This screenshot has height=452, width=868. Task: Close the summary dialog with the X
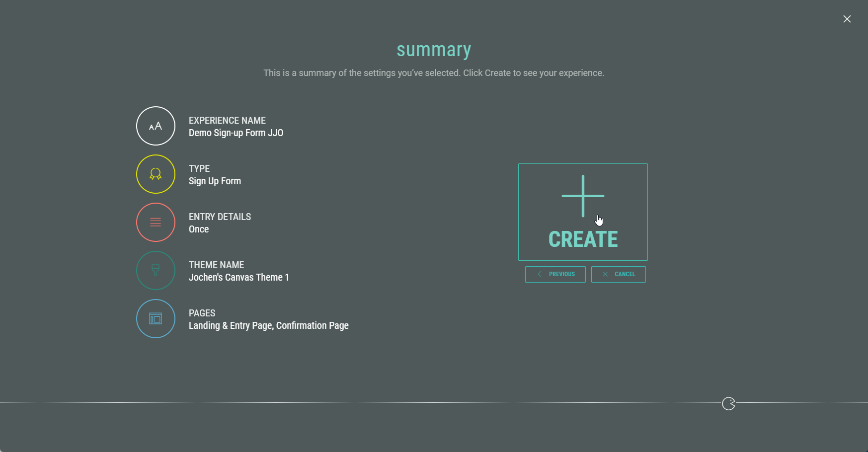point(847,19)
